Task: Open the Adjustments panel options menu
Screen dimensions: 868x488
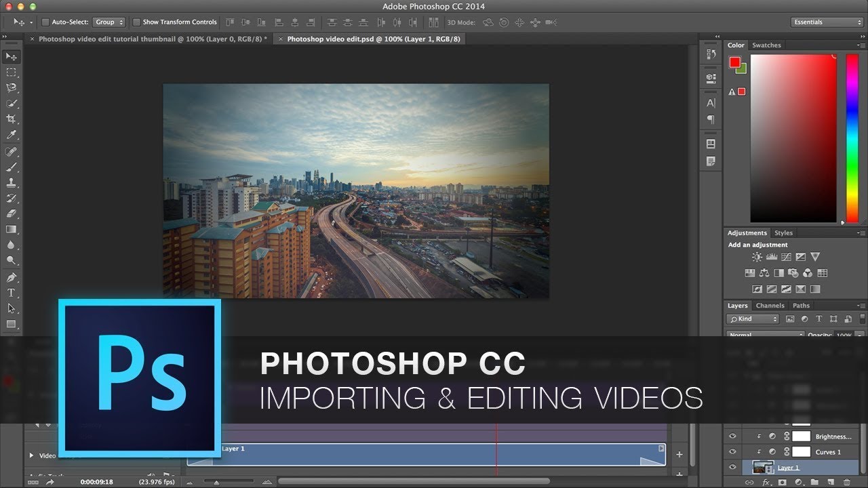Action: 862,232
